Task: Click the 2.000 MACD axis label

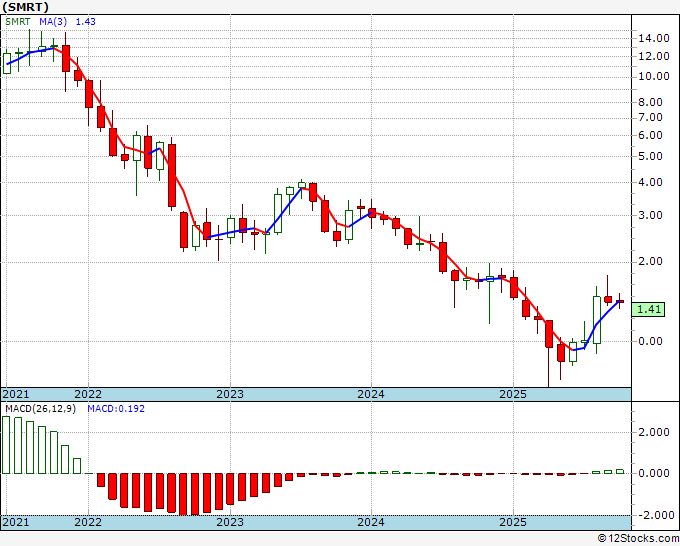Action: [x=654, y=432]
